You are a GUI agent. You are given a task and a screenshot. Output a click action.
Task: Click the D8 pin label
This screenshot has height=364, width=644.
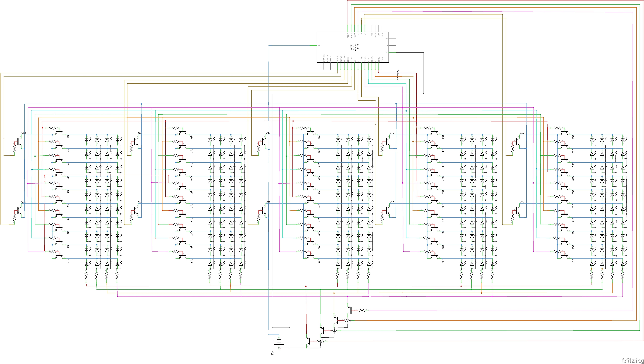355,61
